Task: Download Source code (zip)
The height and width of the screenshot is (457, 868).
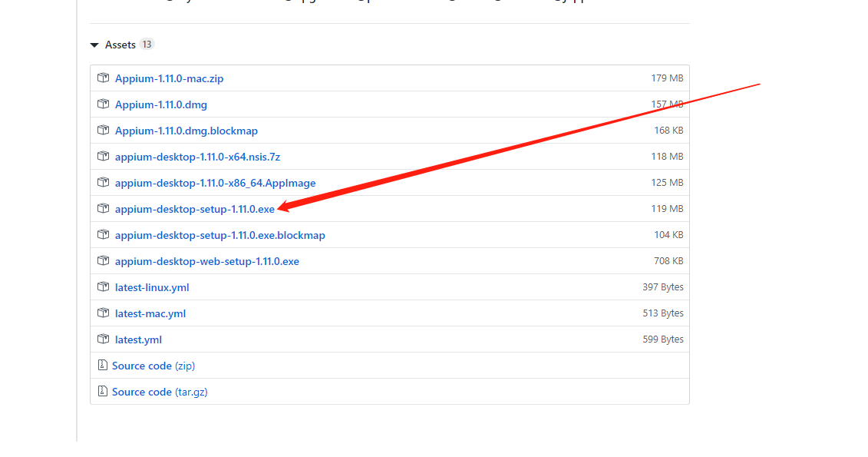Action: click(x=153, y=366)
